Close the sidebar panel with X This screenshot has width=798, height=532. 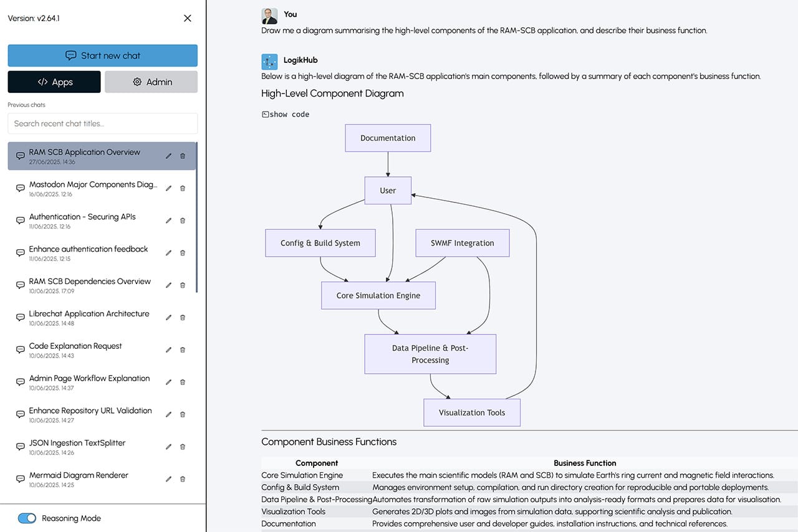click(x=188, y=18)
